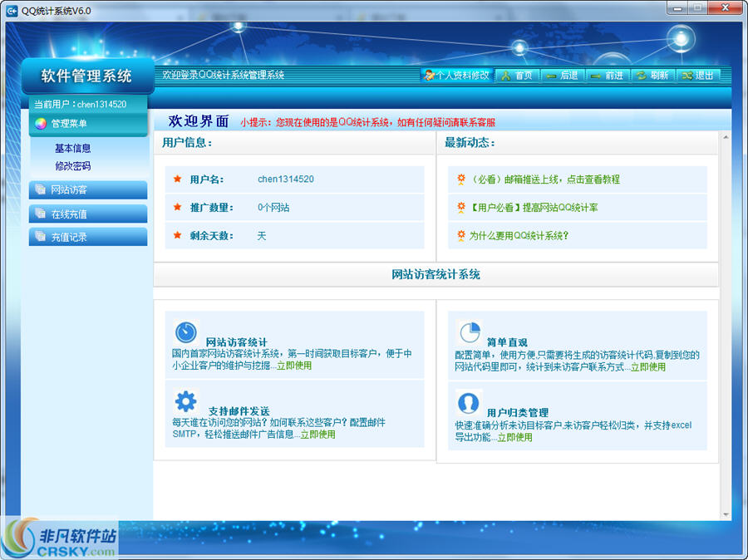Click the sun icon beside 邮箱推送上线
Viewport: 748px width, 560px height.
460,179
